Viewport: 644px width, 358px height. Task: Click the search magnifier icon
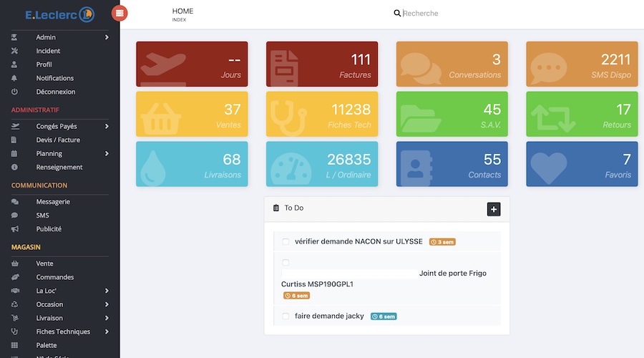coord(397,13)
